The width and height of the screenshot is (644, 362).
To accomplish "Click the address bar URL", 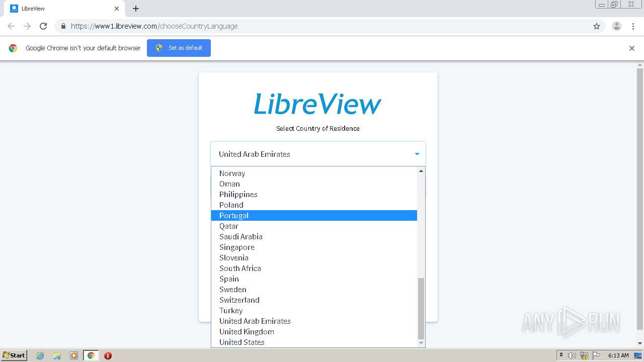I will point(154,26).
